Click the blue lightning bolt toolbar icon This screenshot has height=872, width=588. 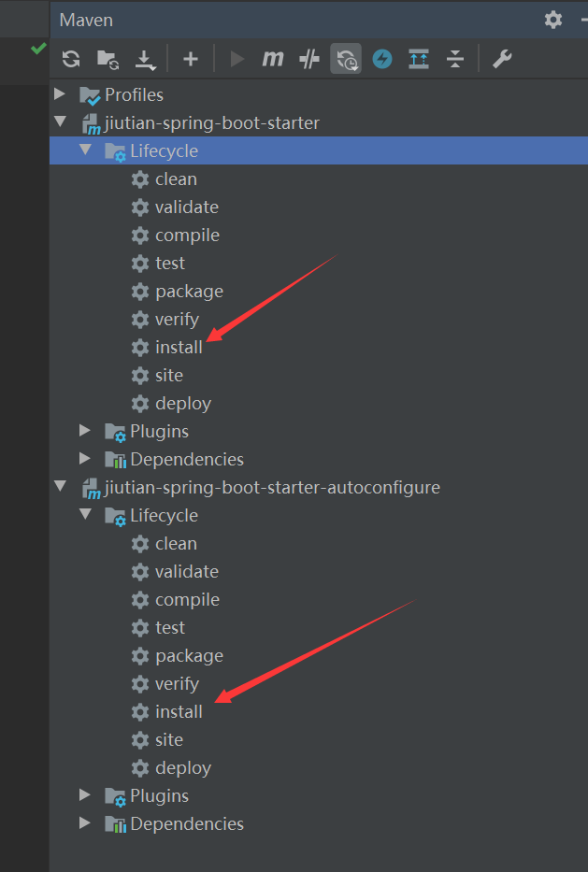pos(382,60)
